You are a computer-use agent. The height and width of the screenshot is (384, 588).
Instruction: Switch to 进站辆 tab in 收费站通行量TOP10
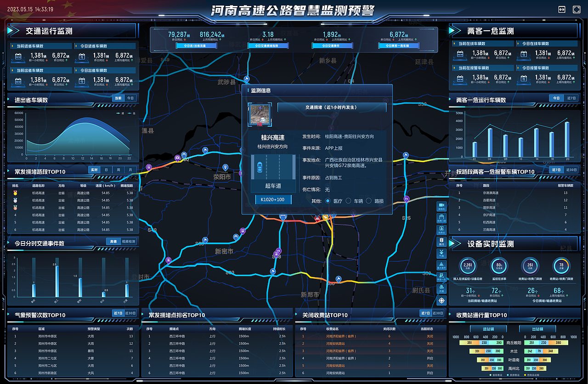[x=488, y=328]
